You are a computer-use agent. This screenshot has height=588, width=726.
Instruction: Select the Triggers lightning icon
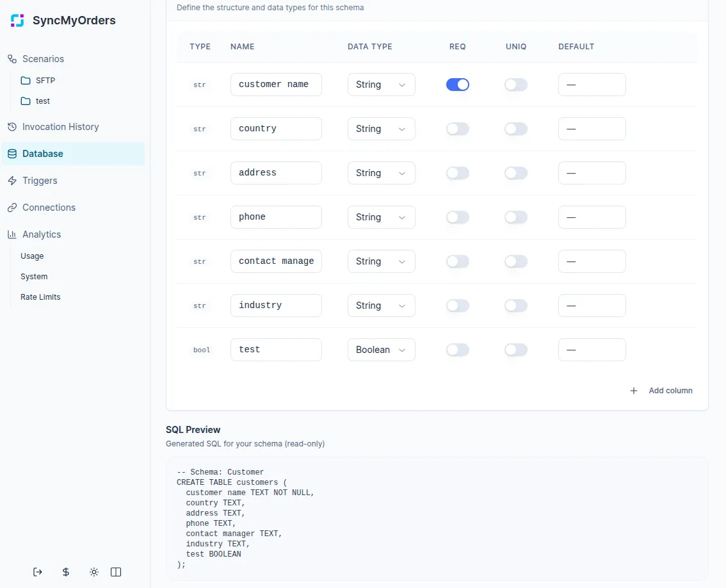[x=12, y=181]
